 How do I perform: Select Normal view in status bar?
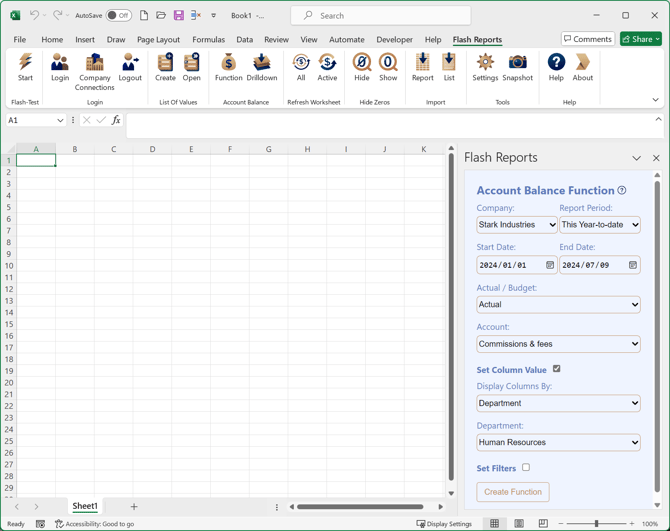[494, 523]
